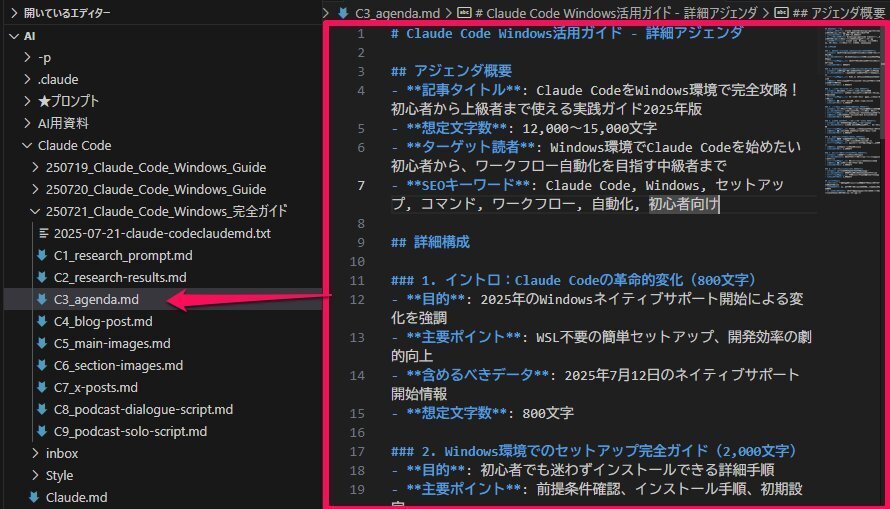Click the '**想定文字数**: 12,000～15,000文字' line

[524, 128]
